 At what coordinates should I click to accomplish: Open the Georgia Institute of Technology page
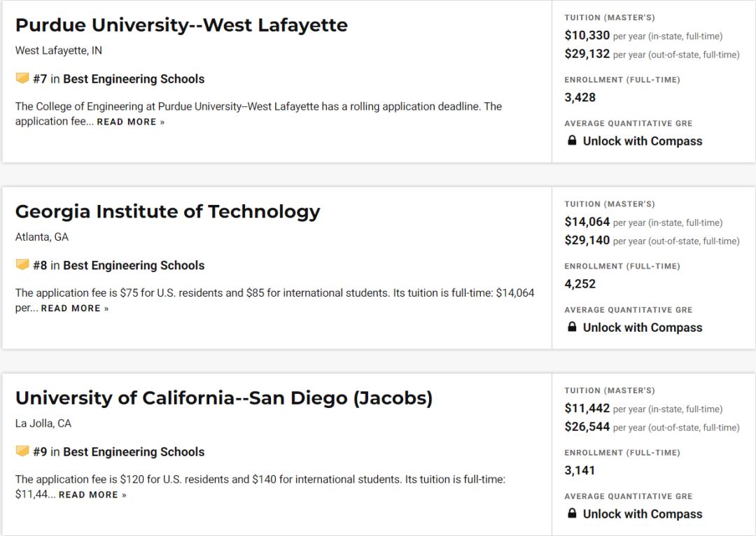pyautogui.click(x=168, y=211)
